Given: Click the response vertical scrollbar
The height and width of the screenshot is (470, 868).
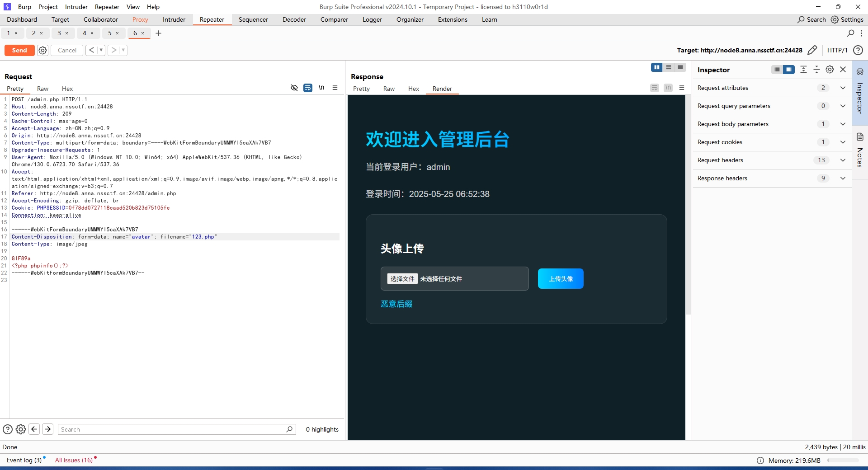Looking at the screenshot, I should coord(689,205).
